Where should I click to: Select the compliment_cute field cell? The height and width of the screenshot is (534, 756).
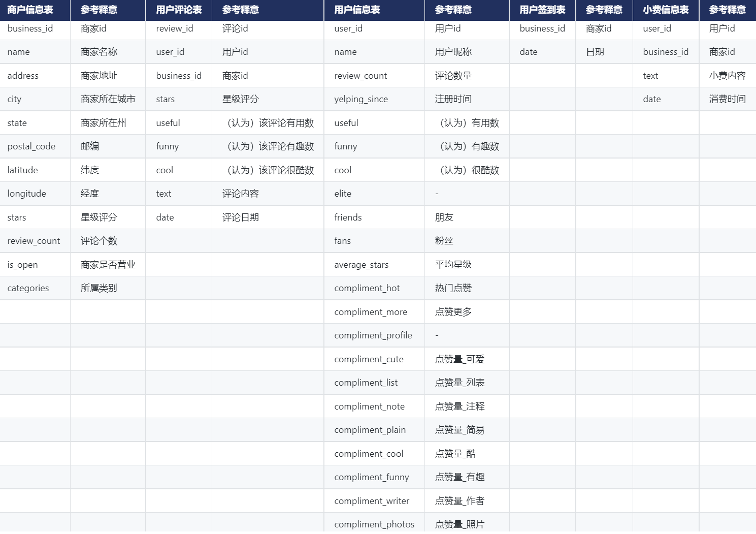(x=374, y=359)
